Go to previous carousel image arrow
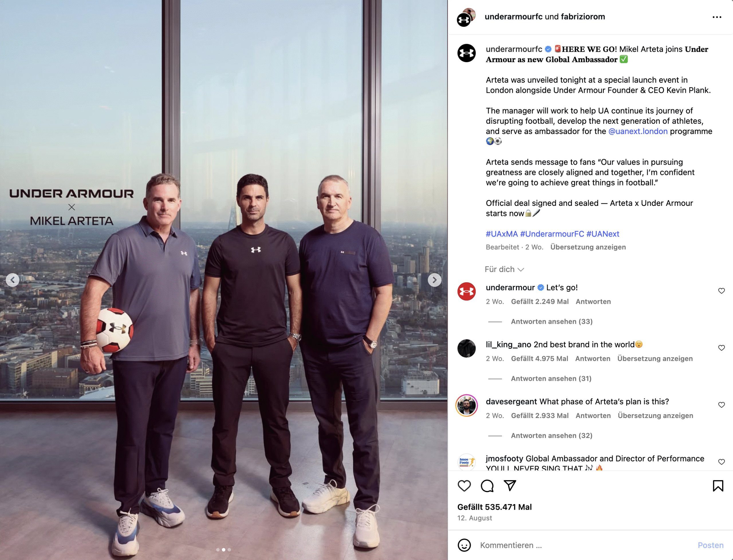The width and height of the screenshot is (733, 560). 13,280
